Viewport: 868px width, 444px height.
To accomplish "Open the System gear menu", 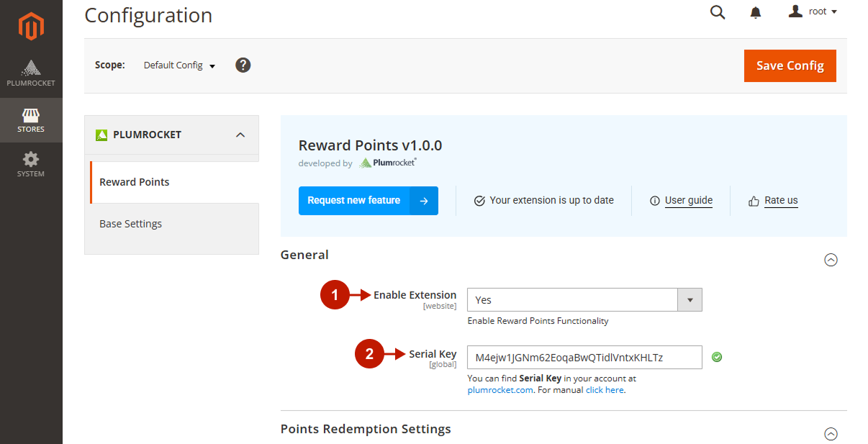I will pyautogui.click(x=31, y=164).
